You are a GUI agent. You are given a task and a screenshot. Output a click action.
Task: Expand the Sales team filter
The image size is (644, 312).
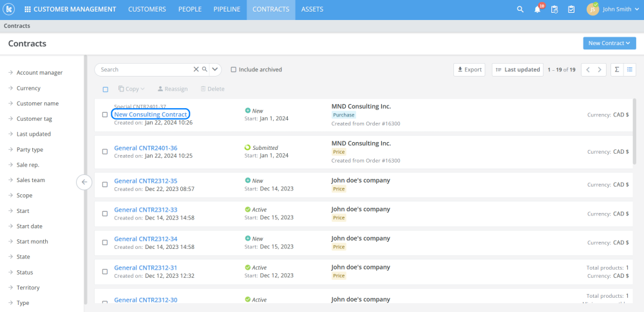click(30, 180)
